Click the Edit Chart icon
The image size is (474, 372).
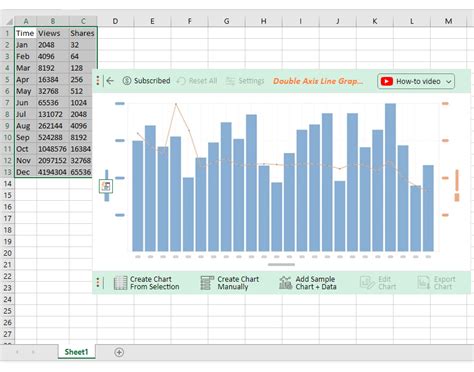pyautogui.click(x=368, y=283)
